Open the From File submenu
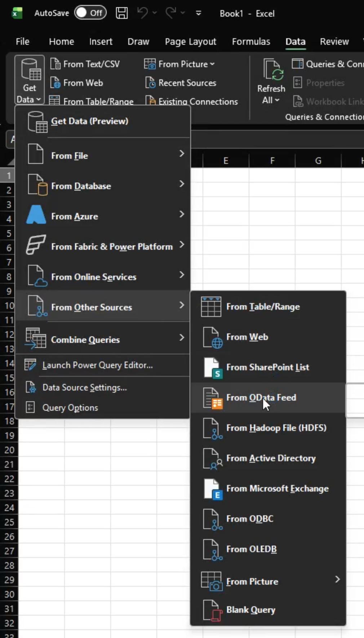This screenshot has height=638, width=364. [103, 156]
